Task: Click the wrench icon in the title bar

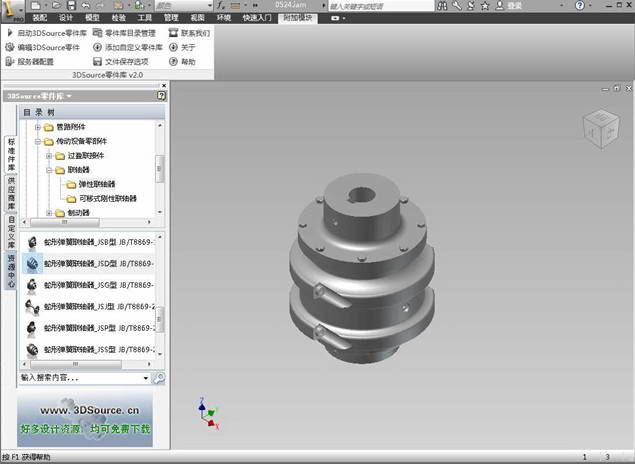Action: [457, 5]
